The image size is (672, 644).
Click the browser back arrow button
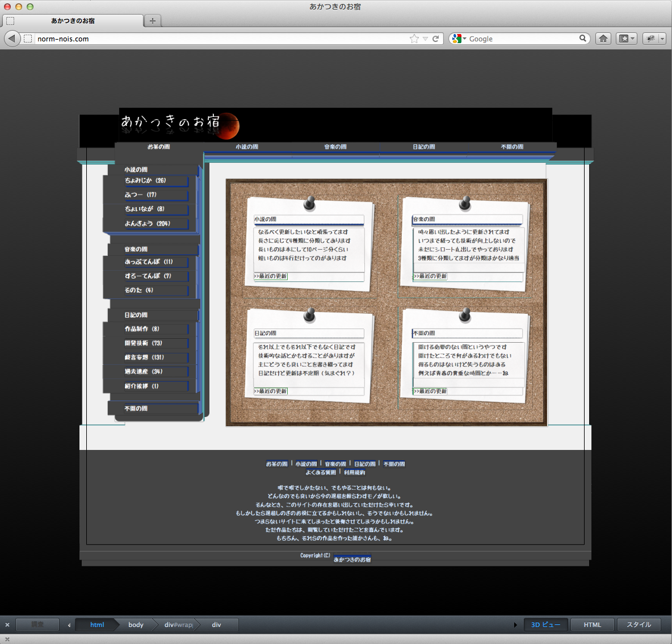tap(11, 39)
